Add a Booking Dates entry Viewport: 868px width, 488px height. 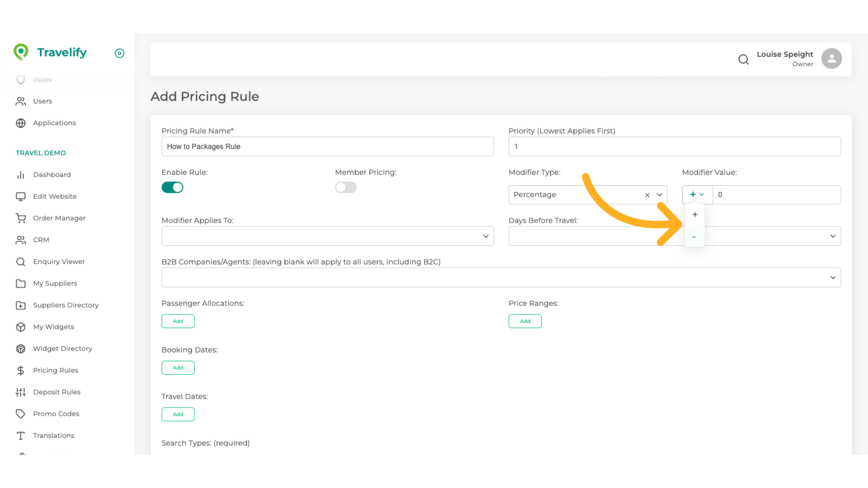[178, 367]
